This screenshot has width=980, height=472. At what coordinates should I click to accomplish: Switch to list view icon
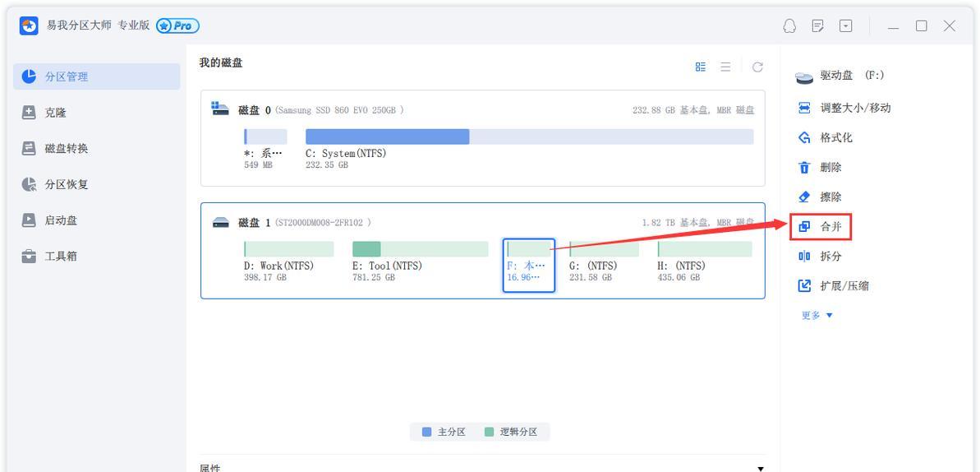click(725, 67)
